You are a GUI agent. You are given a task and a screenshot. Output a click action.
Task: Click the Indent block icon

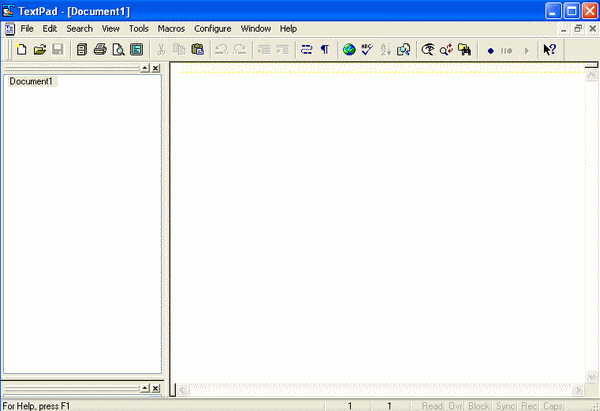click(282, 50)
